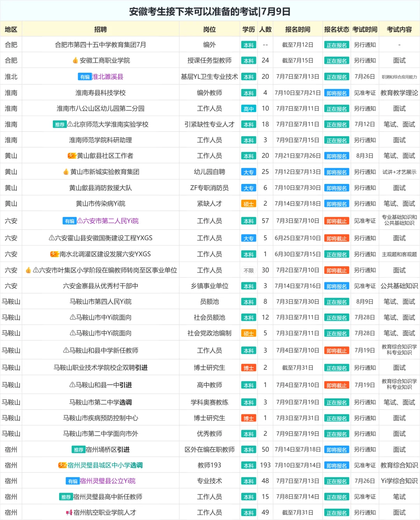Click the 岗位 column header
Screen dimensions: 420x520
209,29
